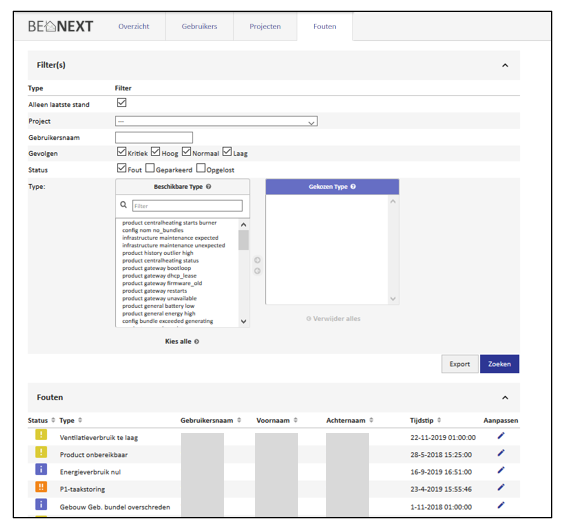The height and width of the screenshot is (528, 564).
Task: Select 'product history outlier high' type
Action: 158,253
